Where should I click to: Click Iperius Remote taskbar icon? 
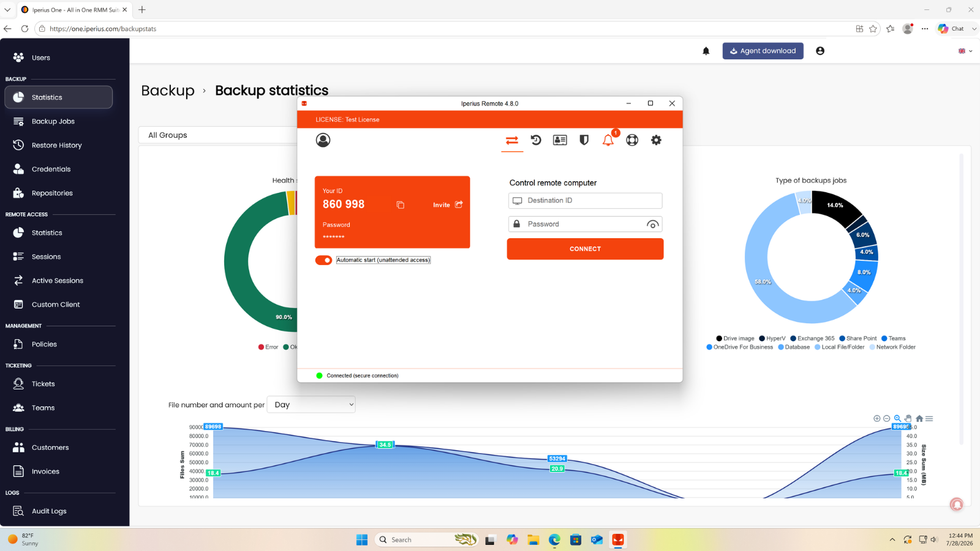(618, 539)
